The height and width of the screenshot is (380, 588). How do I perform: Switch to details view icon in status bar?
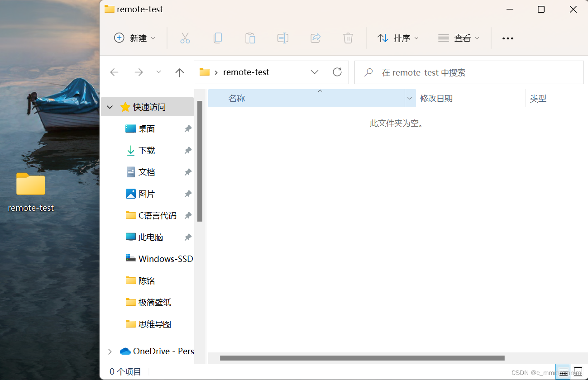563,371
